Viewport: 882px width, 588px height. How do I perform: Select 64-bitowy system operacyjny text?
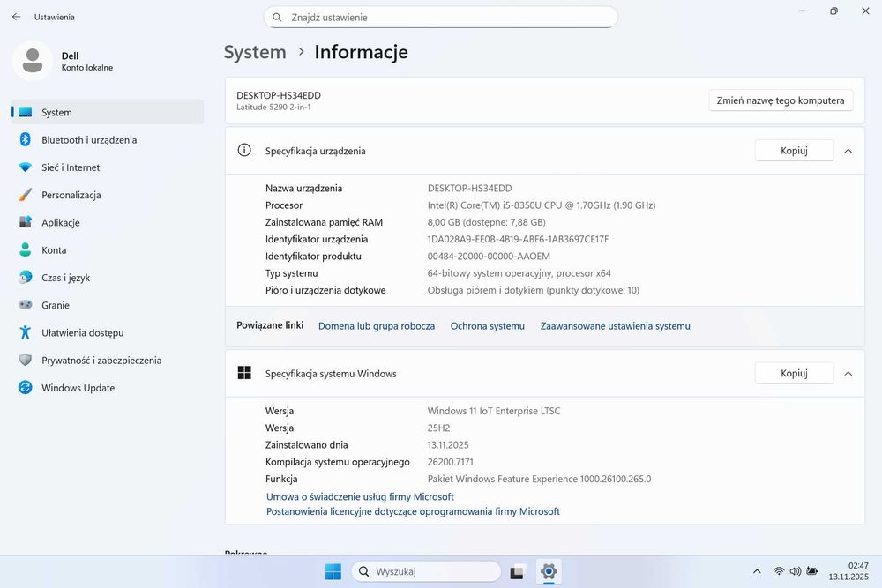(519, 272)
